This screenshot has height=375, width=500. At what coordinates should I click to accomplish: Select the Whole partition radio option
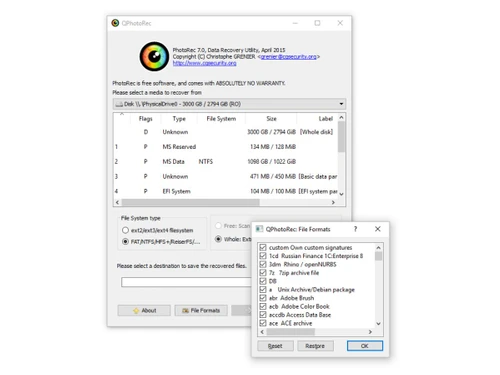point(218,239)
